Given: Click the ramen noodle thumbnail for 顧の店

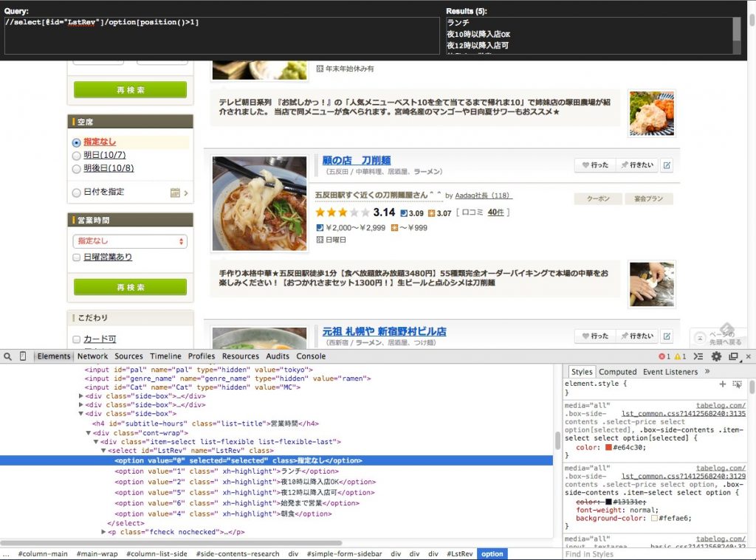Looking at the screenshot, I should (259, 204).
